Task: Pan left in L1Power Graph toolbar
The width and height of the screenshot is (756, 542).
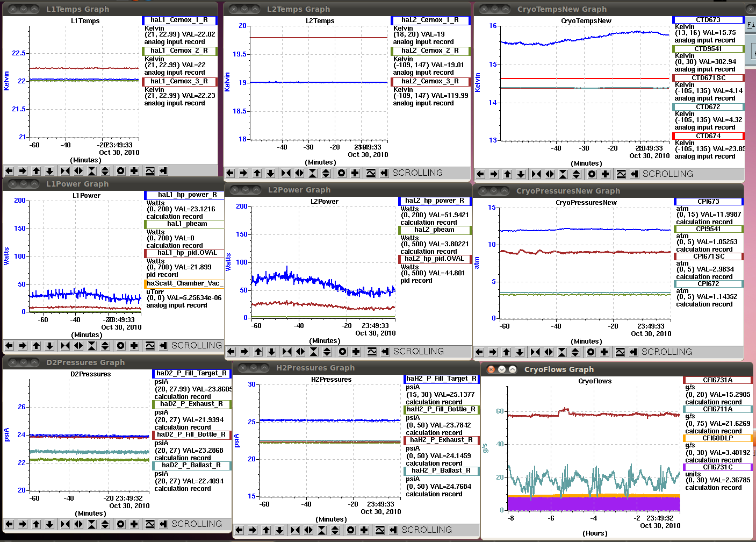Action: (x=9, y=346)
